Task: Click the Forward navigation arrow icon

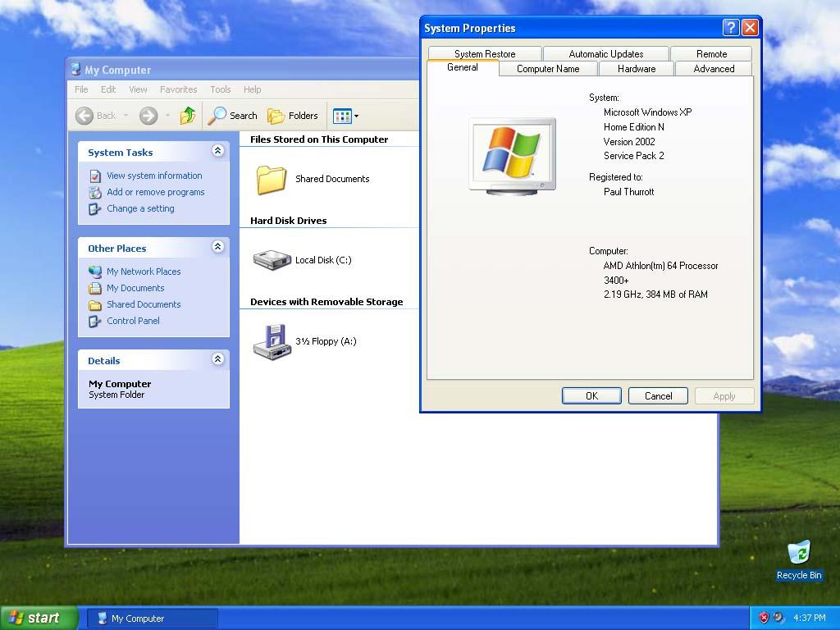Action: tap(148, 115)
